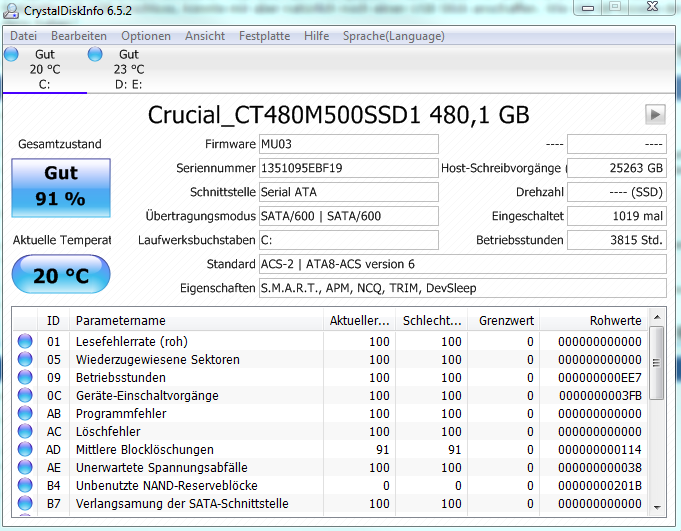Viewport: 681px width, 531px height.
Task: Click raw value 000000000EE7
Action: pos(600,378)
